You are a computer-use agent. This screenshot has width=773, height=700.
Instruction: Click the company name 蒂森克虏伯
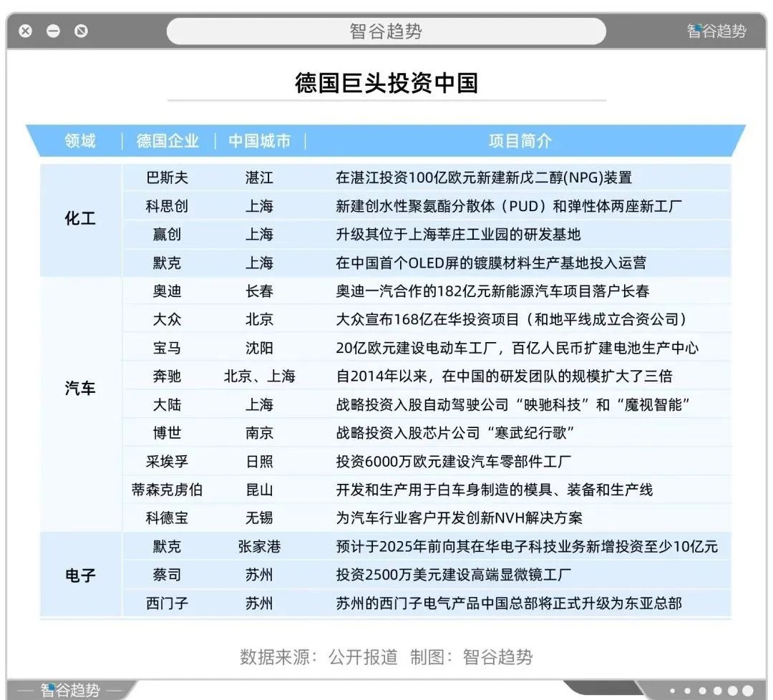point(167,490)
